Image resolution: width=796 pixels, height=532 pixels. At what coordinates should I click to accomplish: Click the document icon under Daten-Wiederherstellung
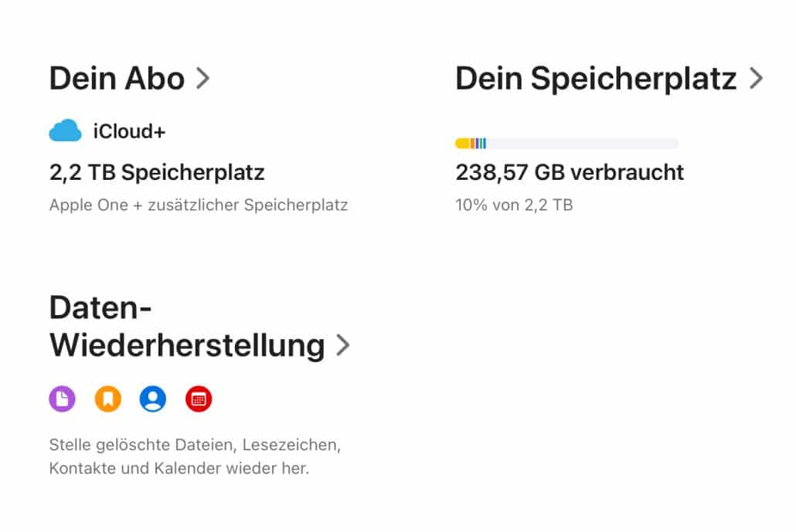pyautogui.click(x=62, y=398)
